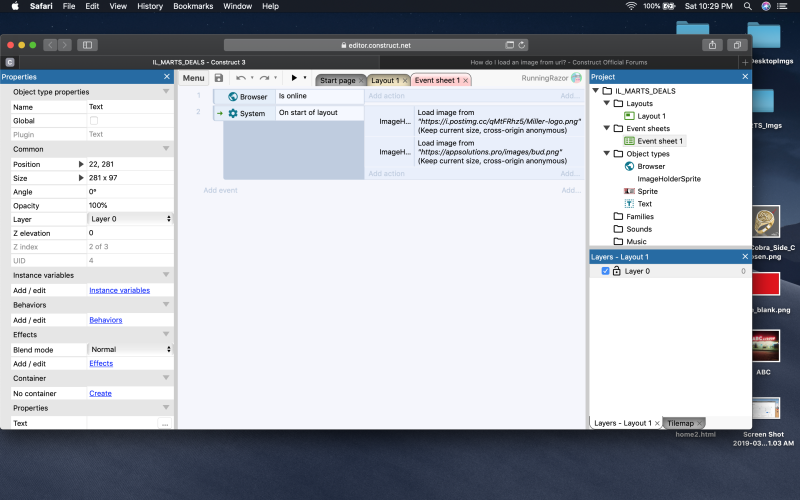Toggle the lock icon on Layer 0
Screen dimensions: 800x500
click(616, 271)
